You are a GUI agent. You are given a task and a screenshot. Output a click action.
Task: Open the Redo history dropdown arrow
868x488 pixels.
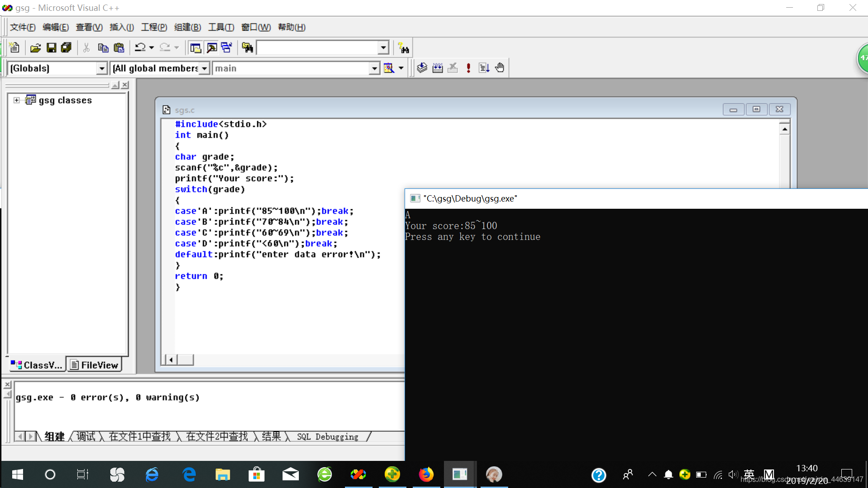pyautogui.click(x=176, y=47)
